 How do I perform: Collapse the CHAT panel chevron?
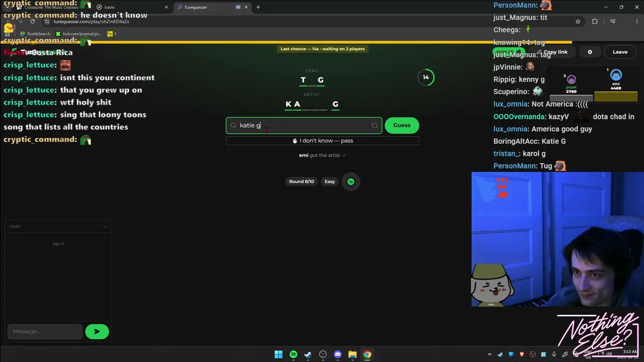(x=105, y=226)
